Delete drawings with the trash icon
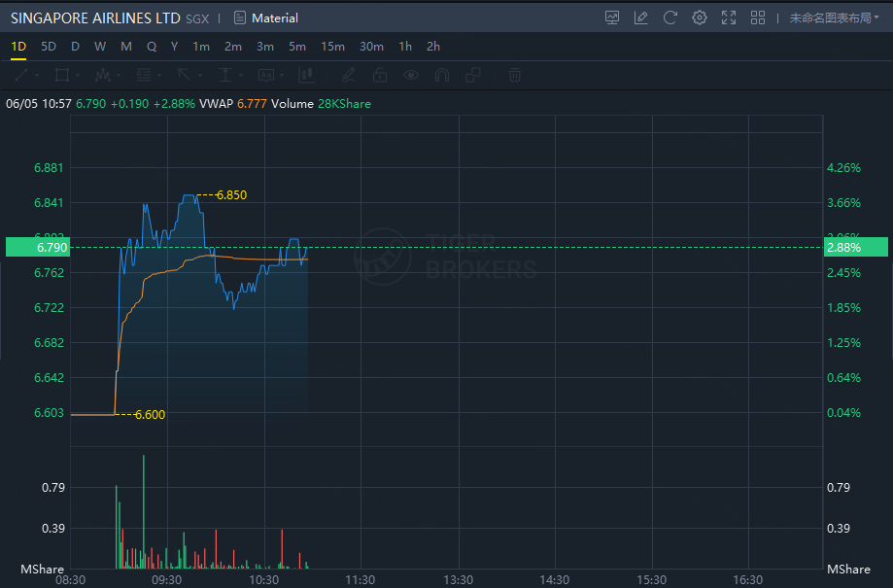Screen dimensions: 893x588 click(x=515, y=75)
